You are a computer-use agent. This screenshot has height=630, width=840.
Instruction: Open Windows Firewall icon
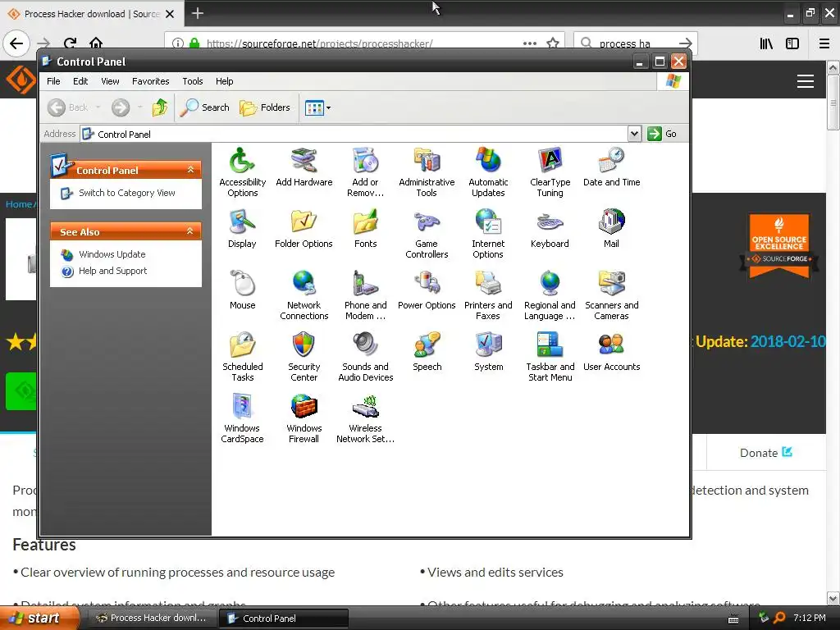point(304,418)
